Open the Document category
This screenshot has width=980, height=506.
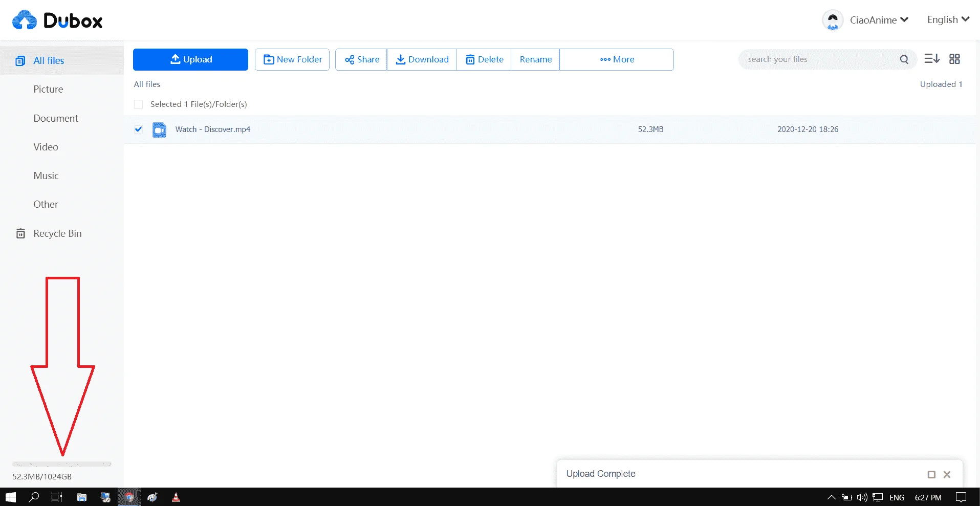coord(56,118)
